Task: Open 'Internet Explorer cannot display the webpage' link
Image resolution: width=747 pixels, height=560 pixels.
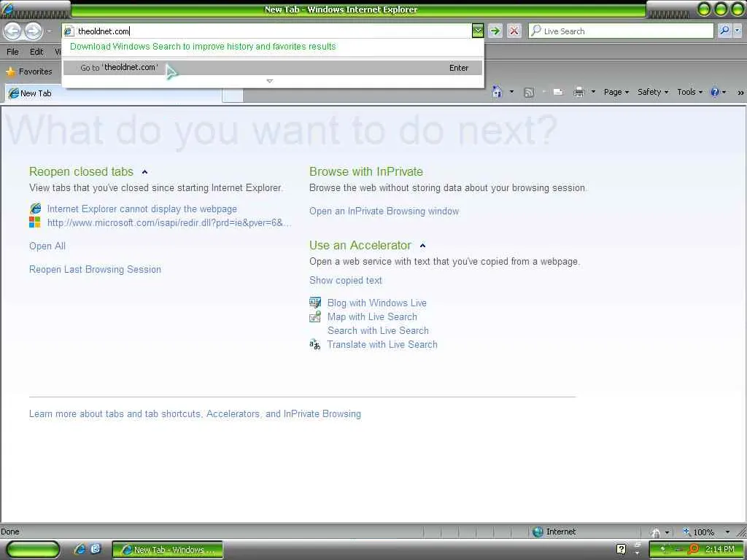Action: 142,209
